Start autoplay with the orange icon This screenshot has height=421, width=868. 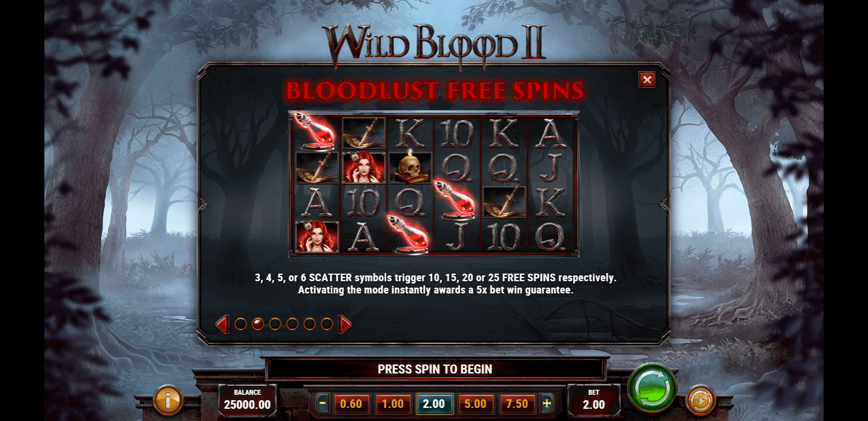coord(701,400)
